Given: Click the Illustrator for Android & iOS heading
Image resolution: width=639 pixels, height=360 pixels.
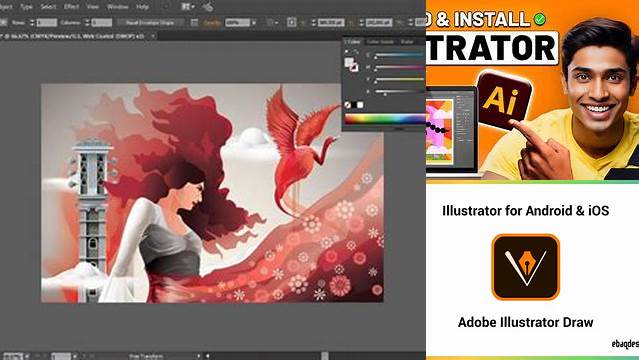Looking at the screenshot, I should pos(525,211).
